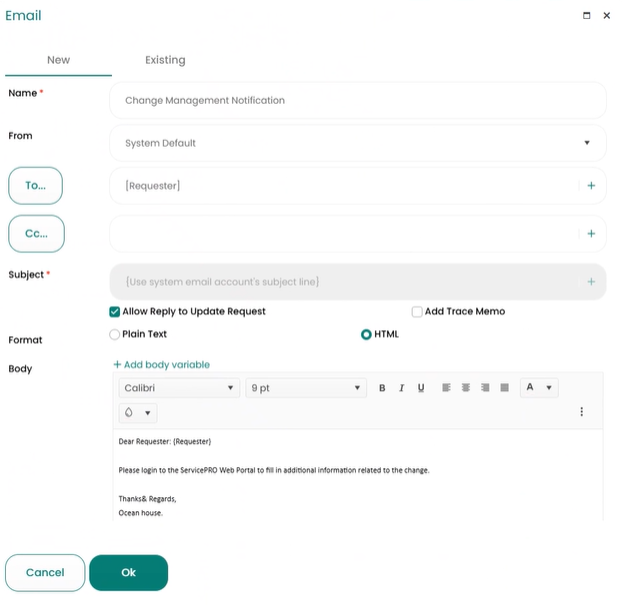Select Plain Text format option
Image resolution: width=622 pixels, height=605 pixels.
coord(115,335)
